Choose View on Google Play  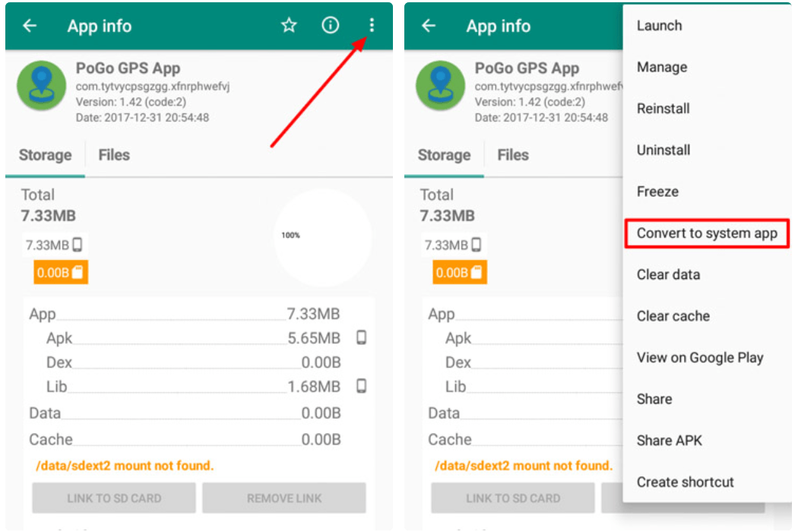(706, 357)
